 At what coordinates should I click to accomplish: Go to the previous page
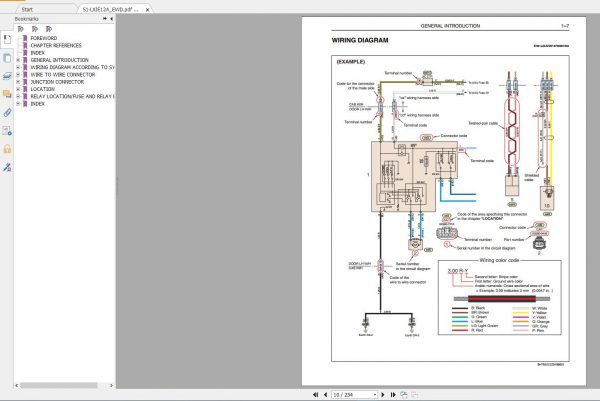pyautogui.click(x=325, y=394)
